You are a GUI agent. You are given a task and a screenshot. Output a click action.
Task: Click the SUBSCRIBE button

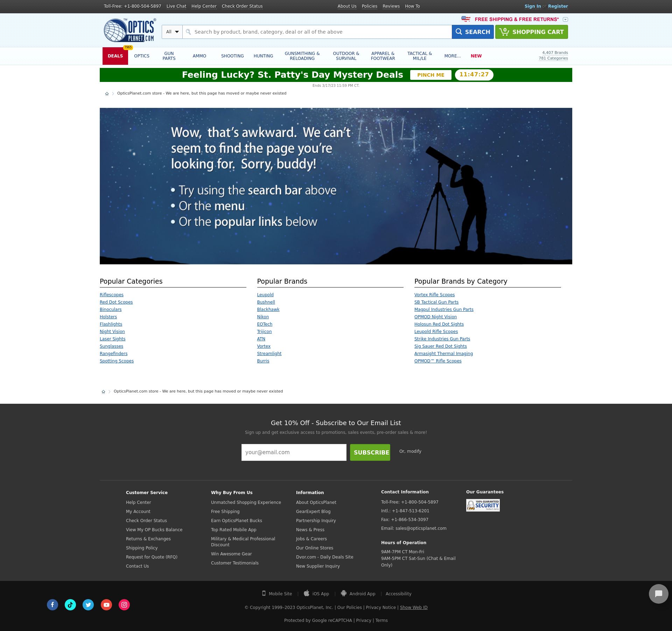tap(370, 452)
